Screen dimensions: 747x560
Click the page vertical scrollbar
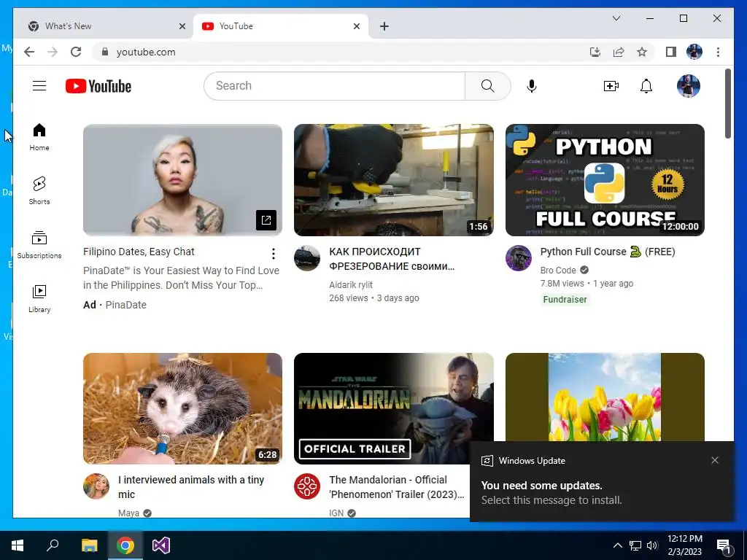(727, 104)
